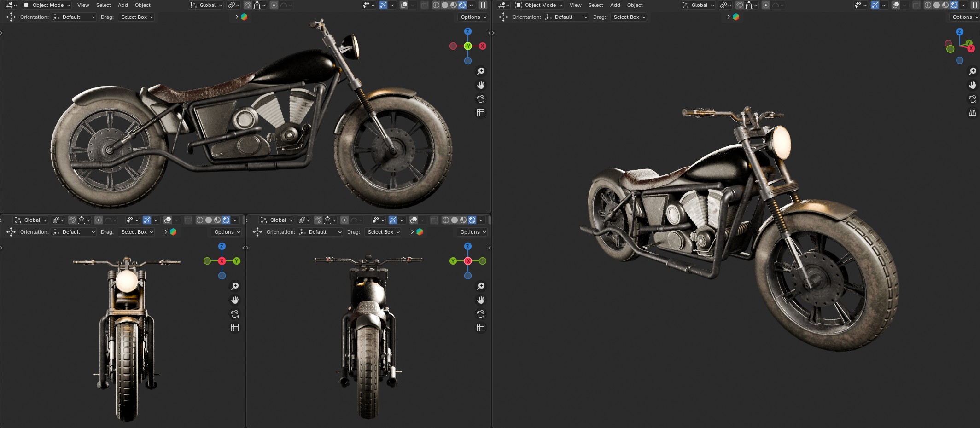Click the blue Z axis on the side-view gizmo
The height and width of the screenshot is (428, 980).
click(467, 31)
